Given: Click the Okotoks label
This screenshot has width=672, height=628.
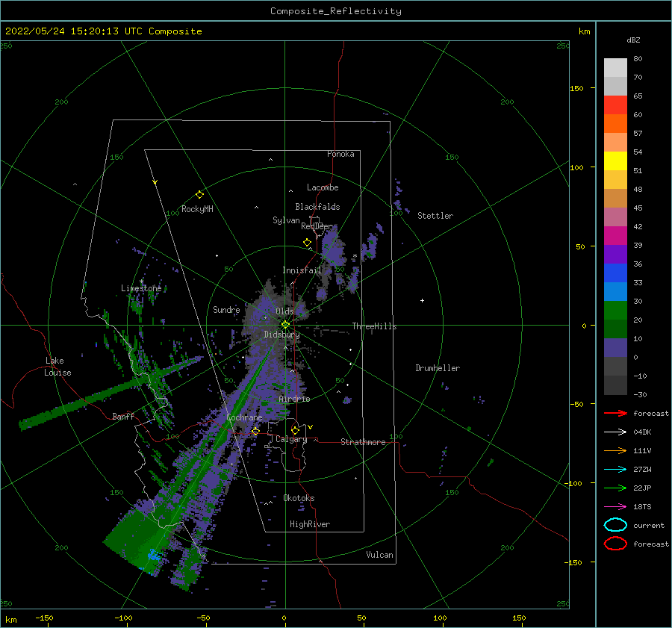Looking at the screenshot, I should point(299,498).
